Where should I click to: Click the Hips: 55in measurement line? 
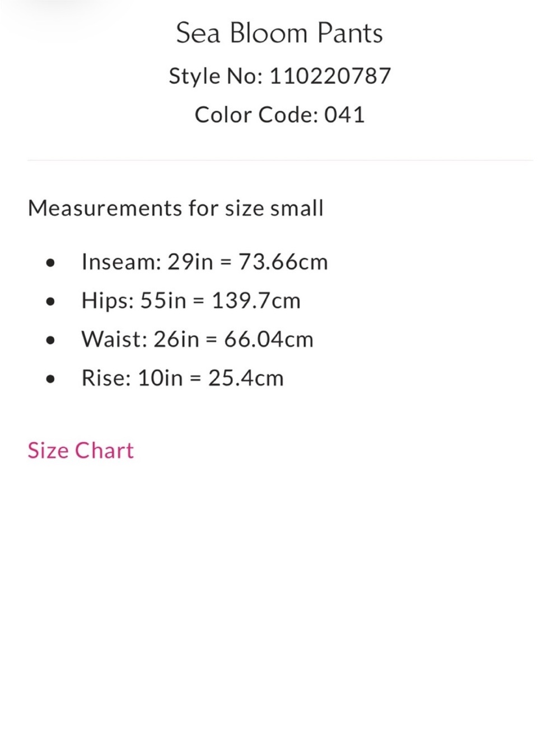tap(191, 301)
